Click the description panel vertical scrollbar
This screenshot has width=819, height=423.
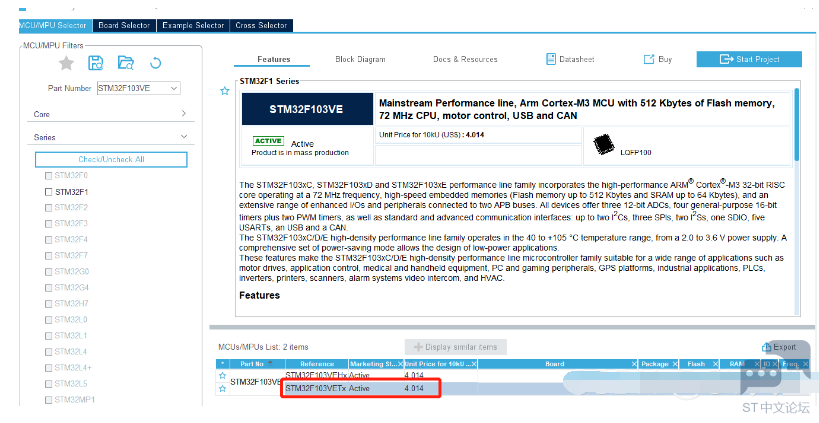click(797, 124)
